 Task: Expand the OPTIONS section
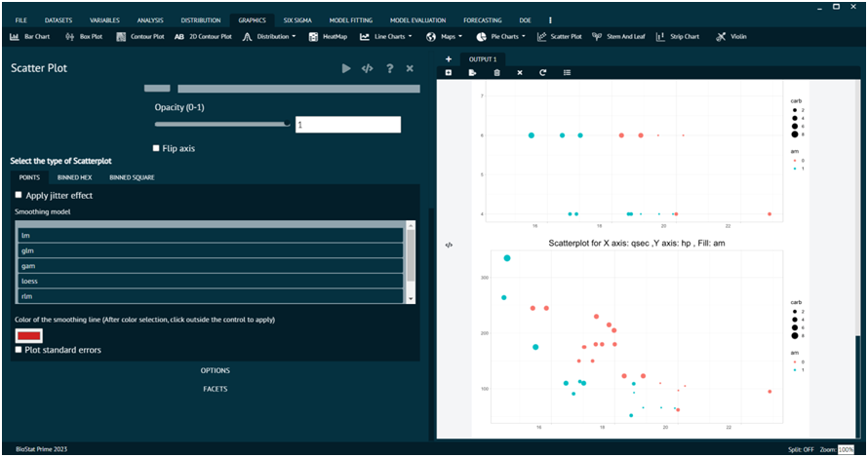(x=215, y=370)
